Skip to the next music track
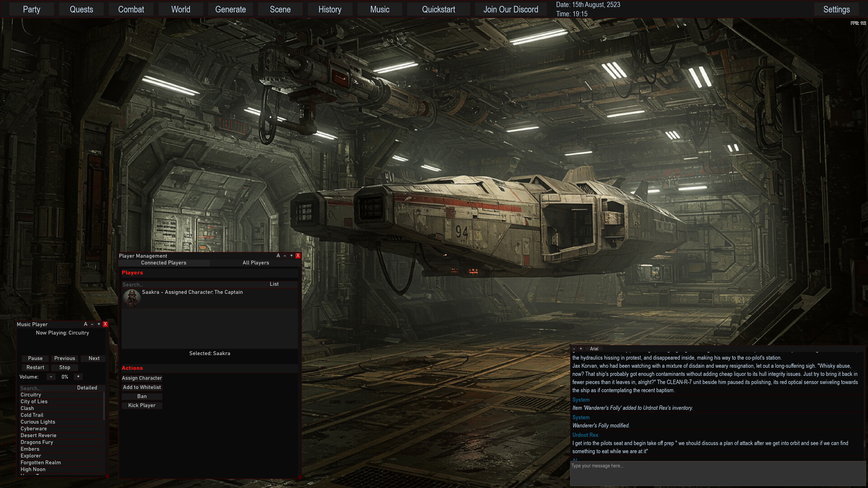Screen dimensions: 868x488 tap(93, 358)
